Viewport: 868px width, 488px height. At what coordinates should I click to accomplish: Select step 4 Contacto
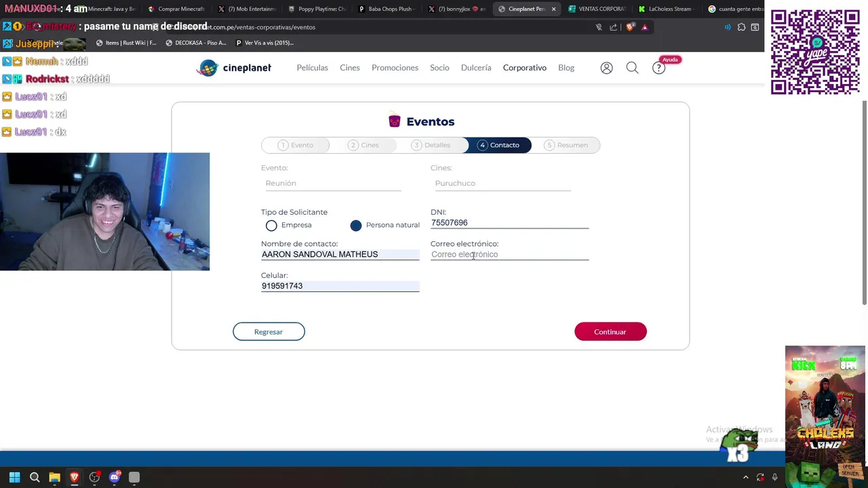[499, 145]
